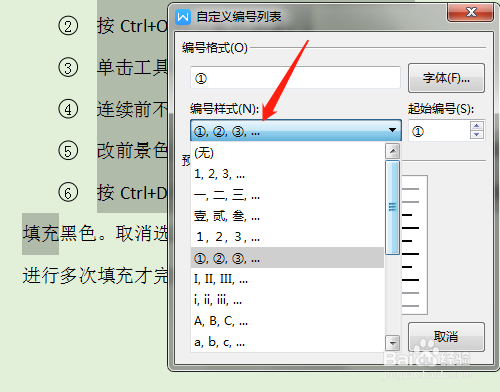Click the ⑥ 按 Ctrl+D line in document

click(113, 192)
